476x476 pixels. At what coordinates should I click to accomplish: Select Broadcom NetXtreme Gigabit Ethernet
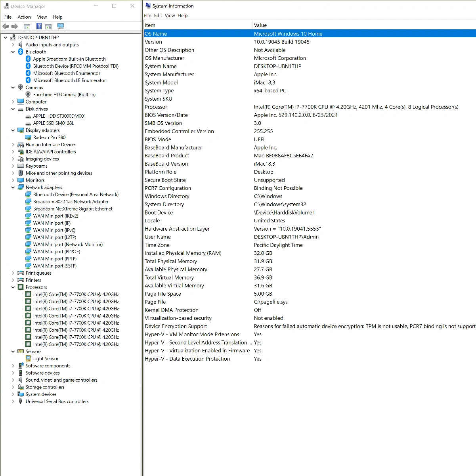pyautogui.click(x=73, y=209)
